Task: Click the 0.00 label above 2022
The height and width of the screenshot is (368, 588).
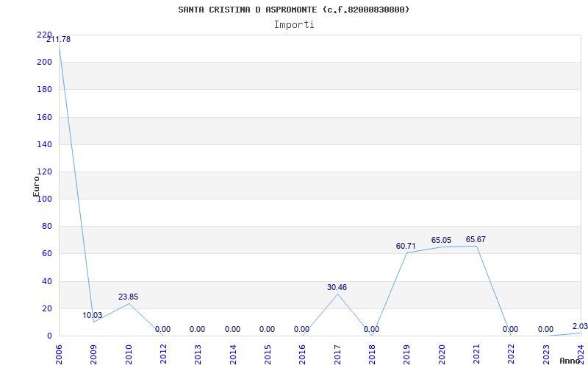Action: [x=510, y=329]
